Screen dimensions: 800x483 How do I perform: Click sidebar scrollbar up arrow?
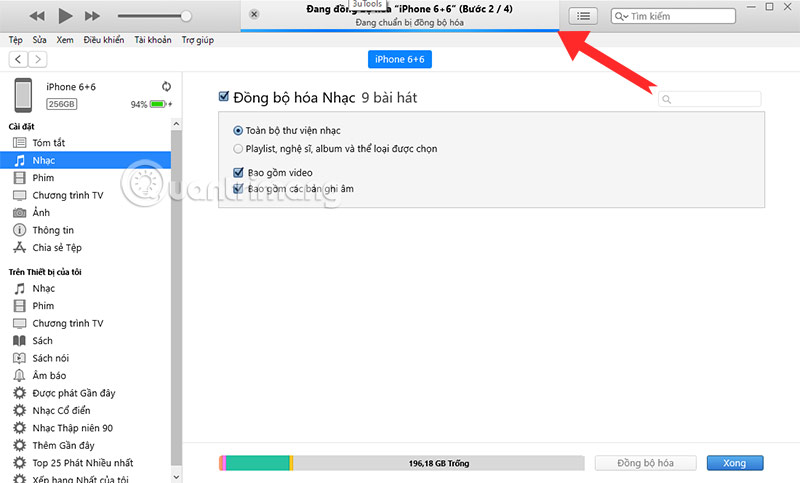tap(176, 124)
